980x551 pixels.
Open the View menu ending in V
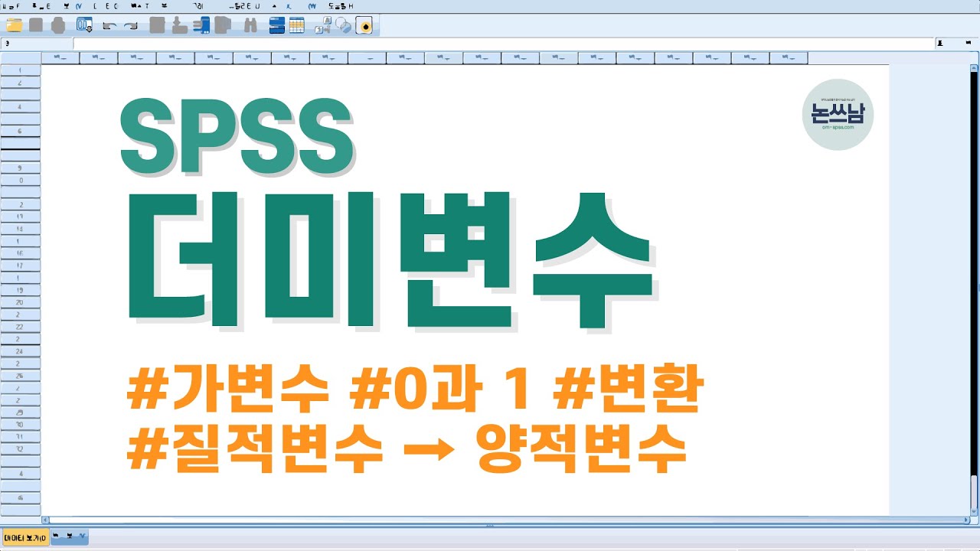point(73,5)
